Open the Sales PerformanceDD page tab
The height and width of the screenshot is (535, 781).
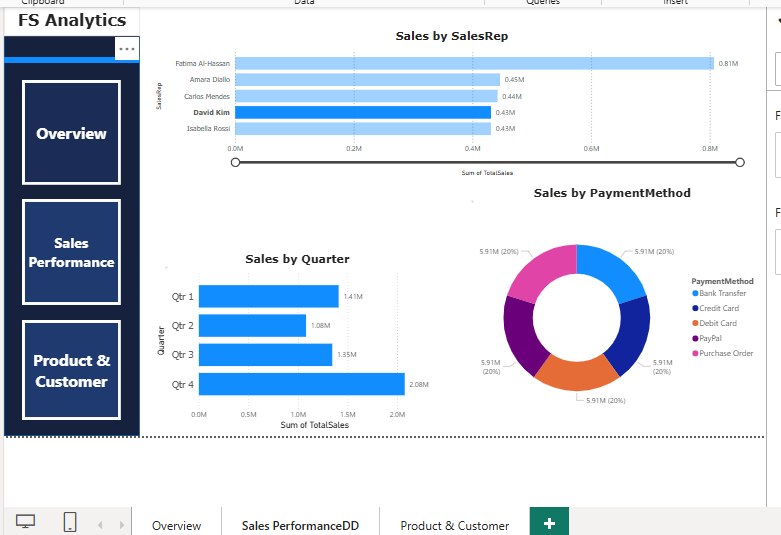300,526
